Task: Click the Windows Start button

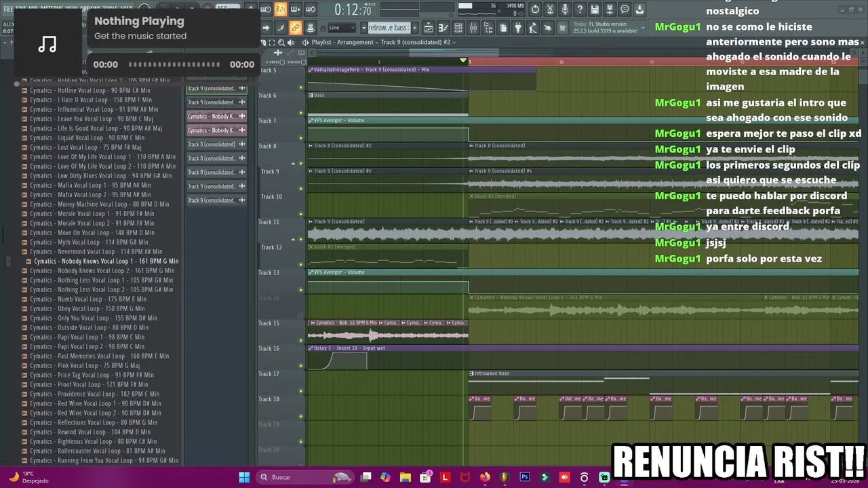Action: (x=244, y=477)
